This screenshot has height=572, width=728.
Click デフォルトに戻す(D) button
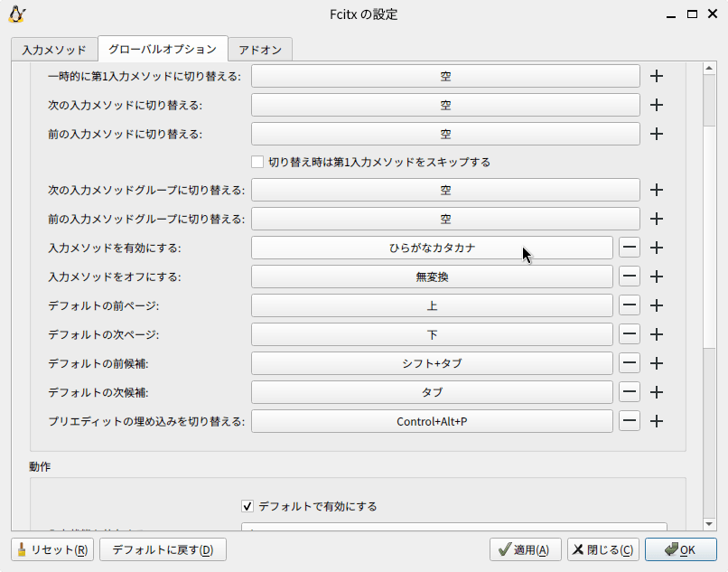pos(163,549)
